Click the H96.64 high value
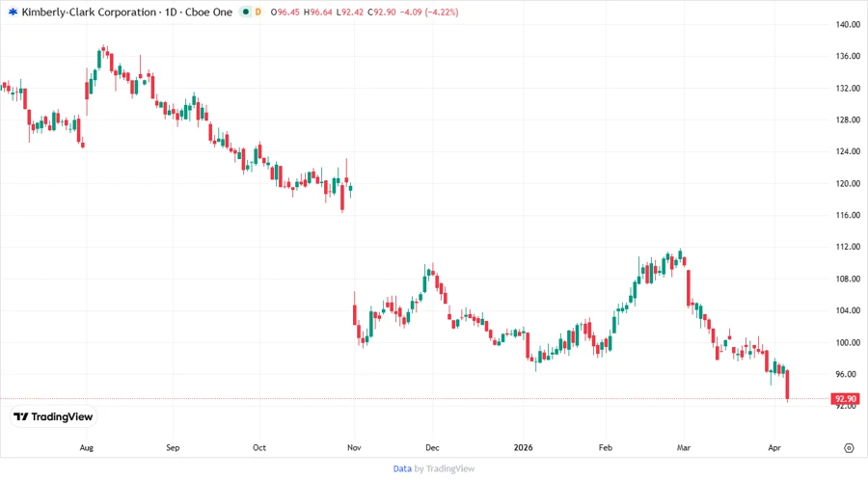868x480 pixels. tap(317, 12)
